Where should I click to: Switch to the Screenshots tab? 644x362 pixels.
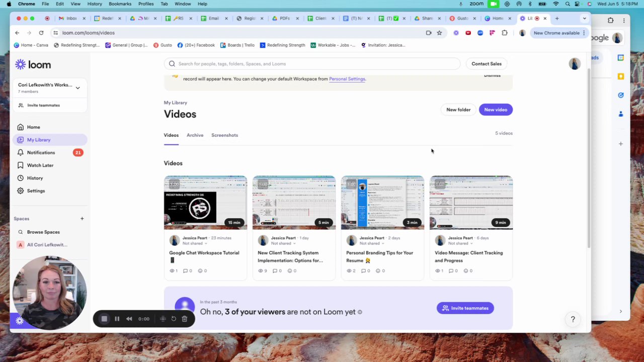224,135
